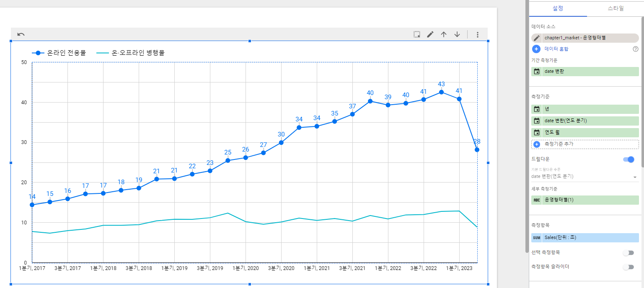644x288 pixels.
Task: Open the 기본 드릴다운 수준 dropdown
Action: [585, 176]
